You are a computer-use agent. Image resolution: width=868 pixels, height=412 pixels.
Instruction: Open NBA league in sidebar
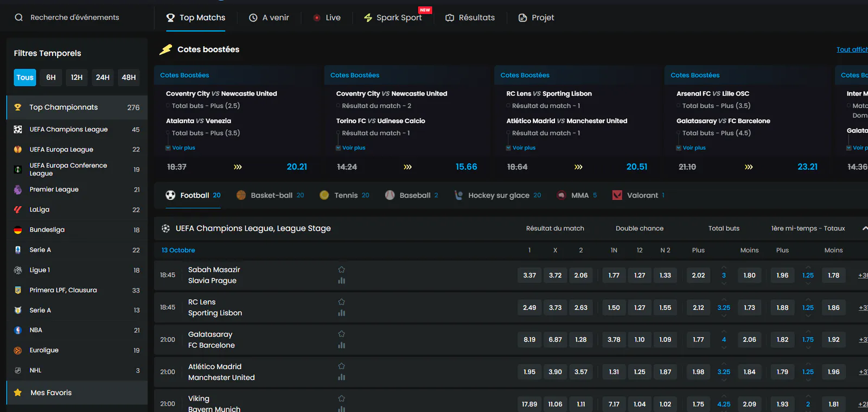[x=77, y=330]
